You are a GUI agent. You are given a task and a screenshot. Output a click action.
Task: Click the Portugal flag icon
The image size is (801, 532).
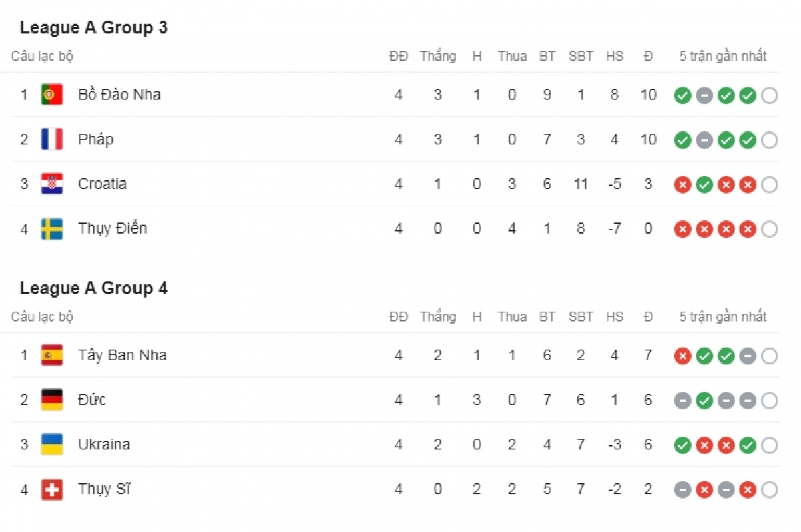(x=52, y=95)
